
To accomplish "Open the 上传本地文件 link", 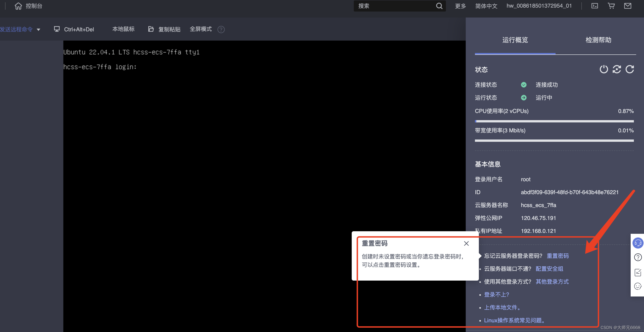I will [502, 308].
